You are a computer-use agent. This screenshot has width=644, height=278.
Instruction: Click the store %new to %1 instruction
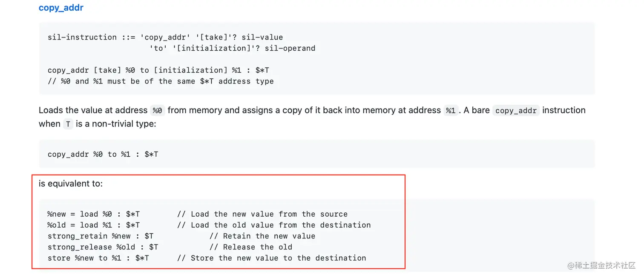(x=98, y=258)
